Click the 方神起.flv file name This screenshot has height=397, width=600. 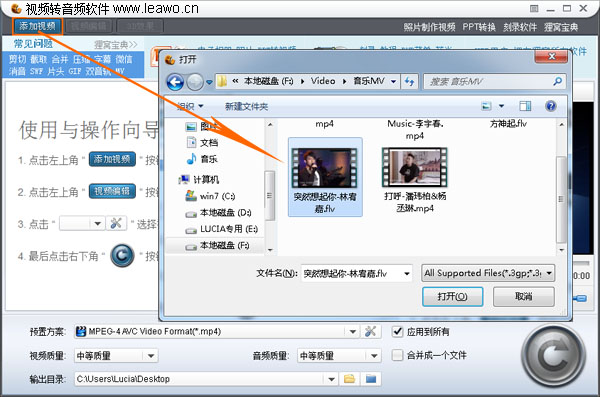click(x=508, y=124)
